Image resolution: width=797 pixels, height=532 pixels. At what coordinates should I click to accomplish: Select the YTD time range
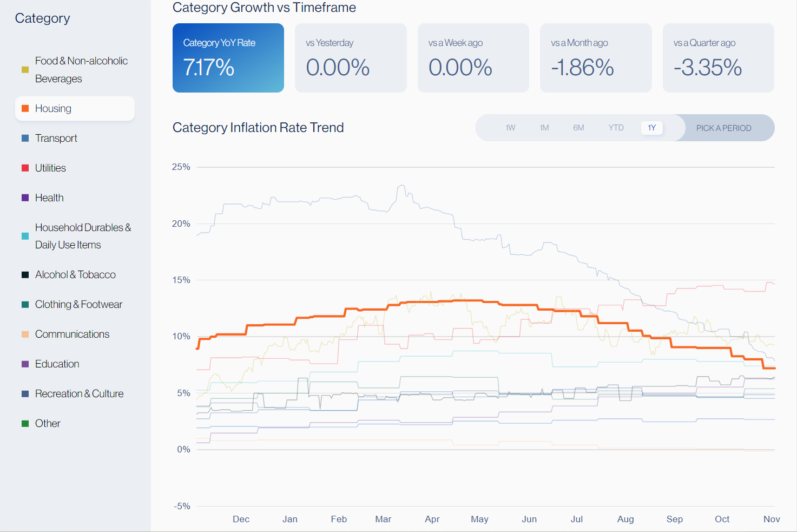pyautogui.click(x=616, y=128)
